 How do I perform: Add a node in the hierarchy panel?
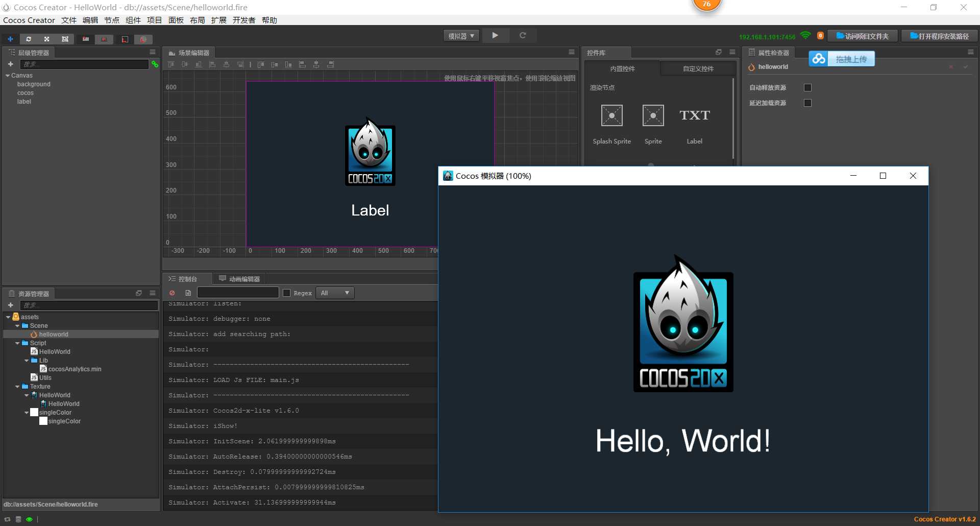10,64
